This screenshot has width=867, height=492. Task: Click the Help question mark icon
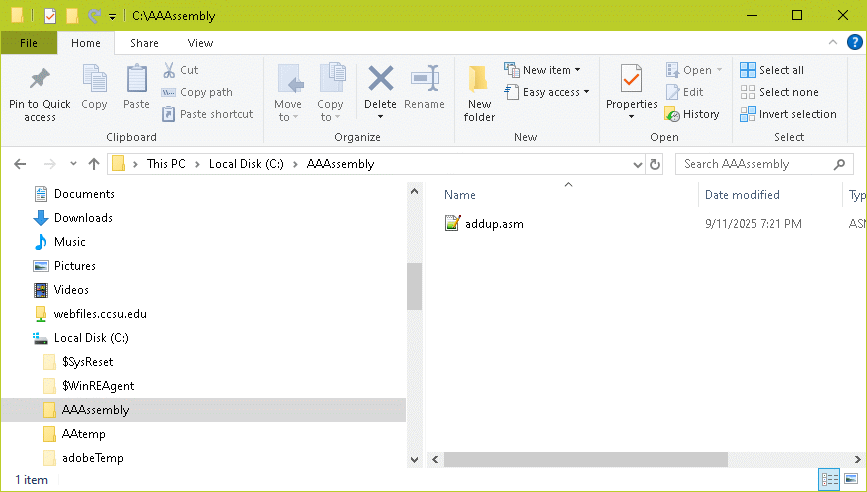[854, 42]
